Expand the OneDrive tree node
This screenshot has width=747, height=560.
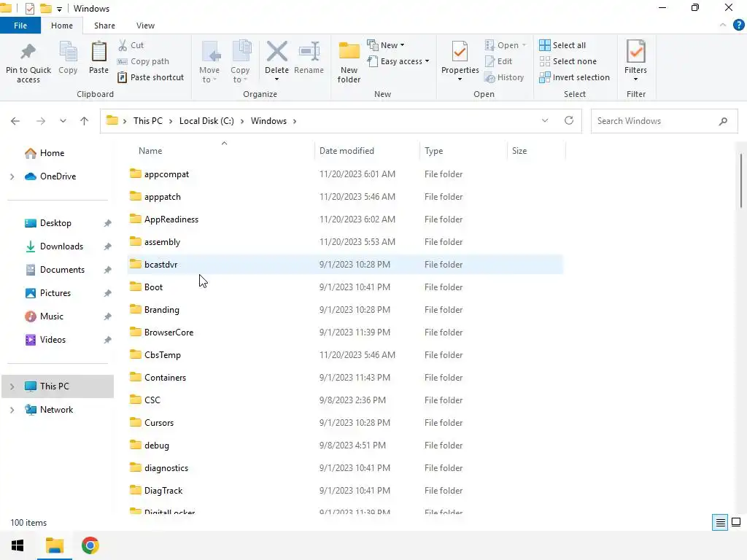pyautogui.click(x=12, y=176)
